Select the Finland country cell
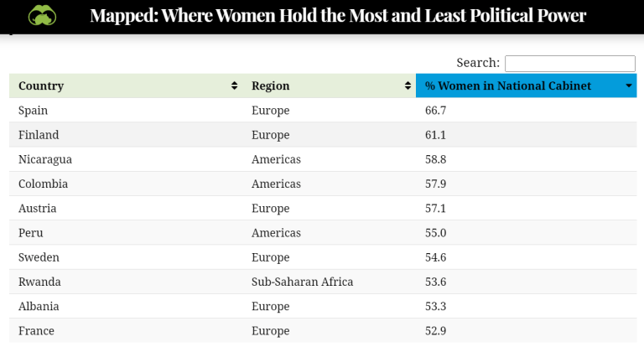The width and height of the screenshot is (644, 347). [39, 135]
